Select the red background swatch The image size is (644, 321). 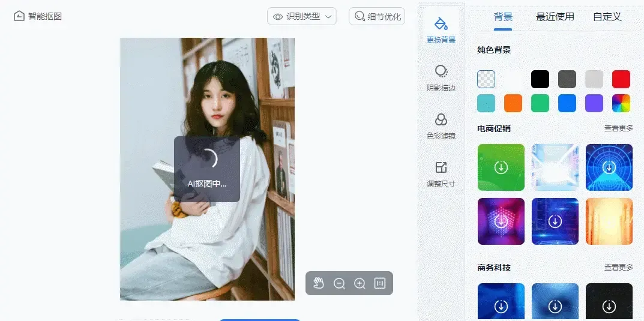(621, 79)
